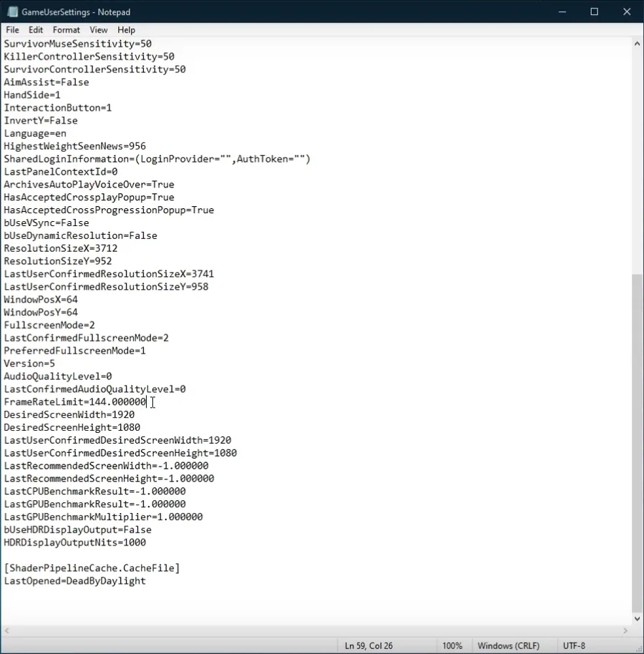This screenshot has height=654, width=644.
Task: Click the HighestWeightSeenNews=956 line
Action: click(x=74, y=146)
